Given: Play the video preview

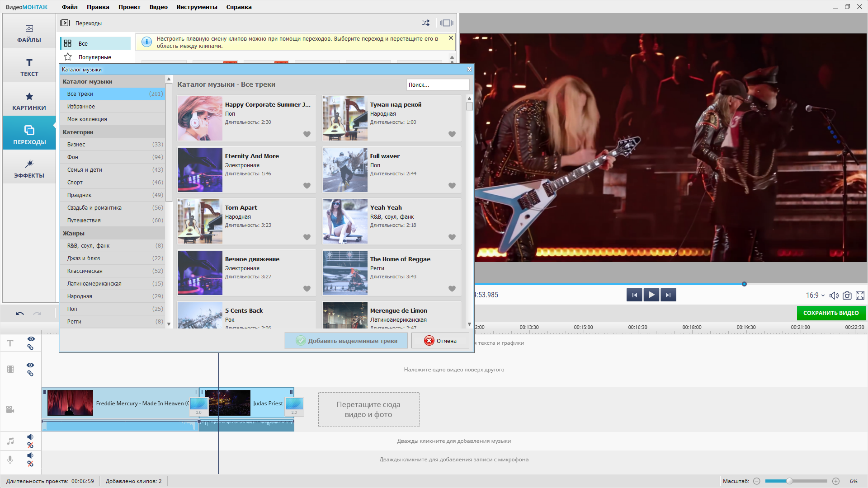Looking at the screenshot, I should [x=651, y=295].
